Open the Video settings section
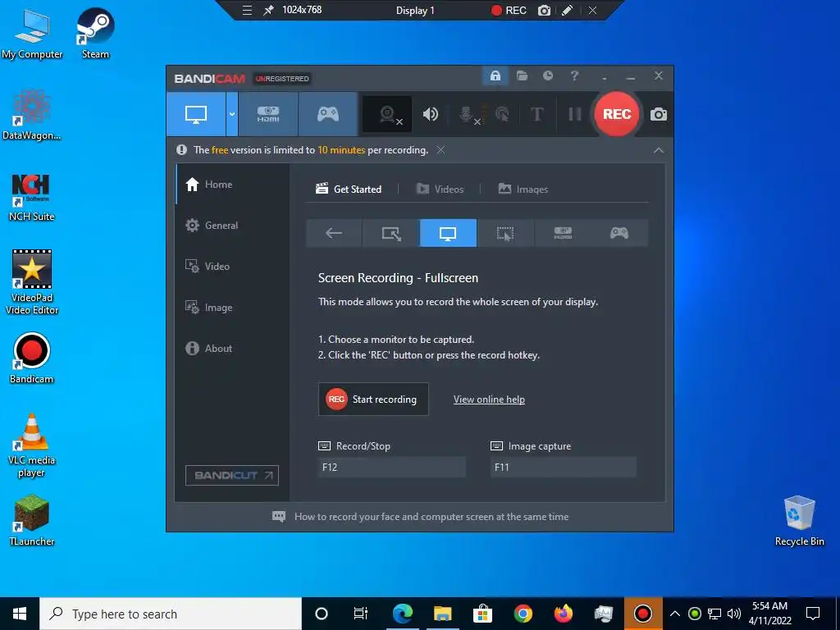This screenshot has height=630, width=840. [x=233, y=267]
